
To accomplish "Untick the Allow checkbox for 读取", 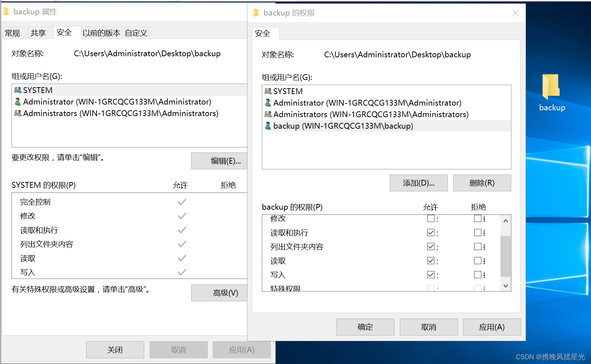I will pos(431,261).
